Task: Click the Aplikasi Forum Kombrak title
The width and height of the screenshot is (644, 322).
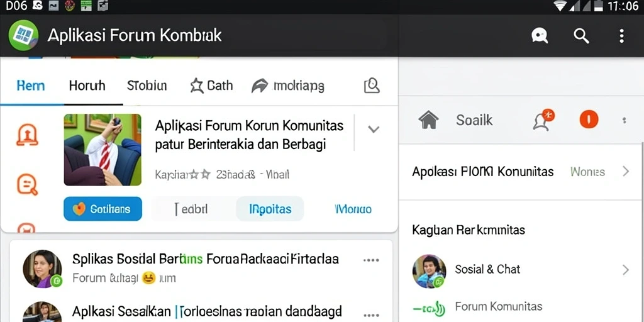Action: [135, 36]
